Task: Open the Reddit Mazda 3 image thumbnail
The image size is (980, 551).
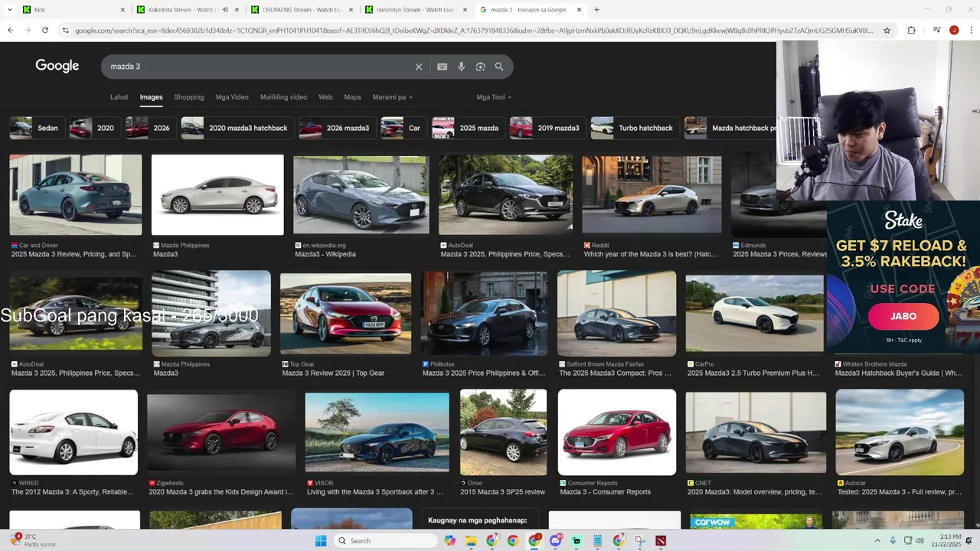Action: [x=652, y=195]
